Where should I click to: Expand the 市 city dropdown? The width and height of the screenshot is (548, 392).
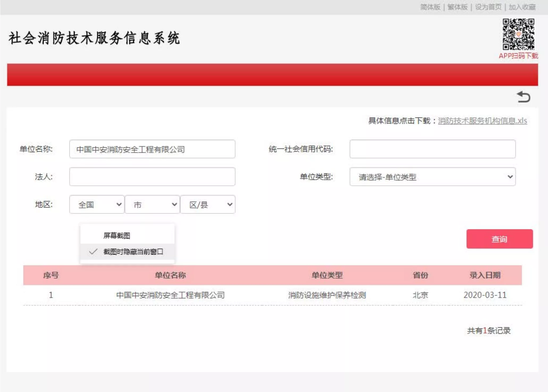click(152, 204)
